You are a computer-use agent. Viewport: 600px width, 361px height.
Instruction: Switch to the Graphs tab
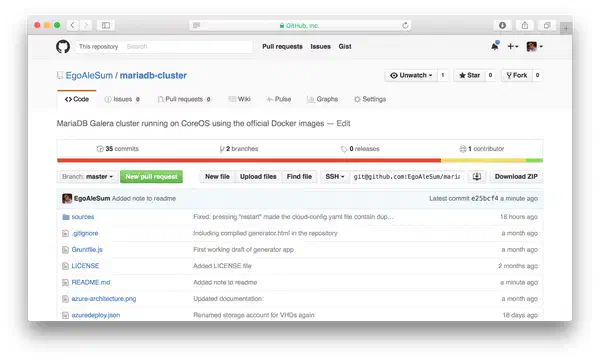point(322,99)
